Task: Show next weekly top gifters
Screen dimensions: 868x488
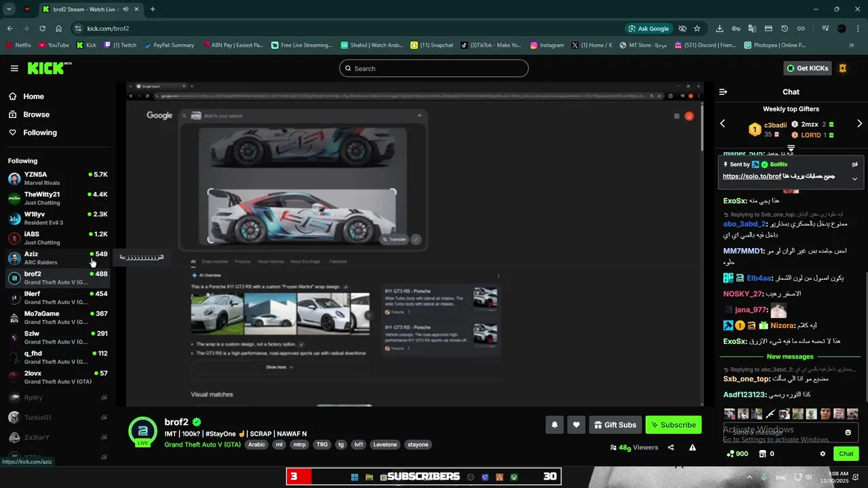Action: point(859,123)
